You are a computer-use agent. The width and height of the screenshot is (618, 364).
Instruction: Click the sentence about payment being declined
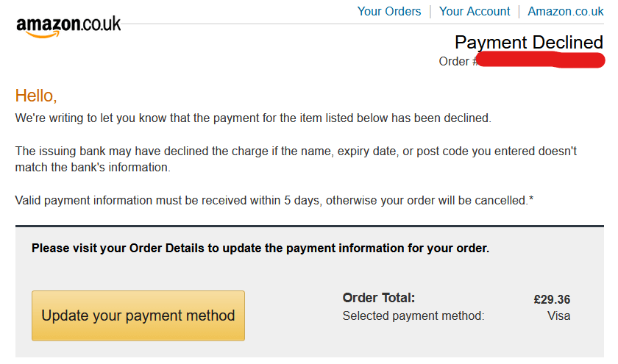point(253,118)
